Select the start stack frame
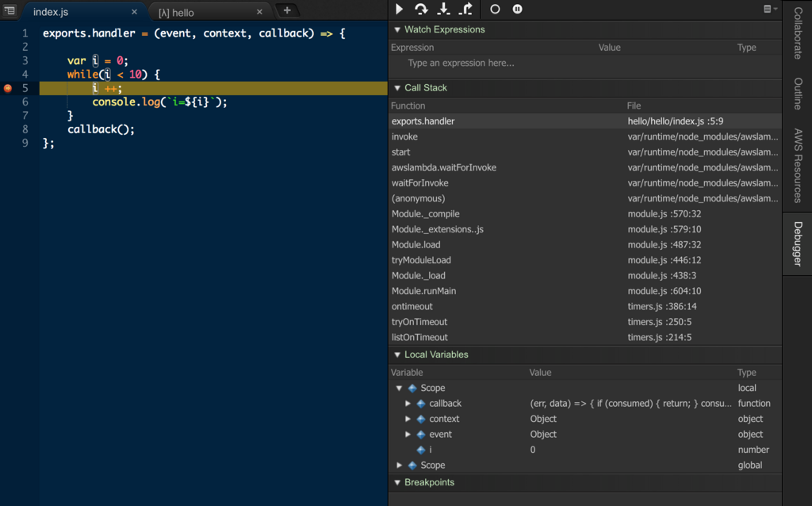The width and height of the screenshot is (812, 506). 585,152
